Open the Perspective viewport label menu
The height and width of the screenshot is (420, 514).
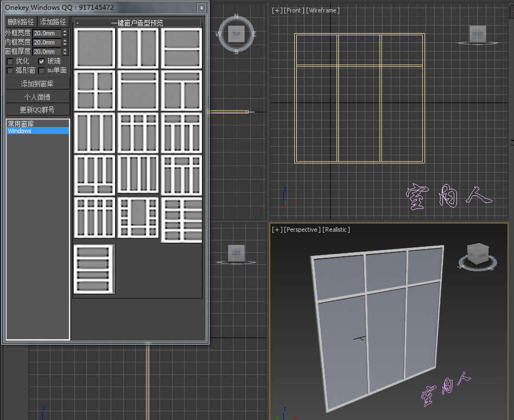point(302,230)
